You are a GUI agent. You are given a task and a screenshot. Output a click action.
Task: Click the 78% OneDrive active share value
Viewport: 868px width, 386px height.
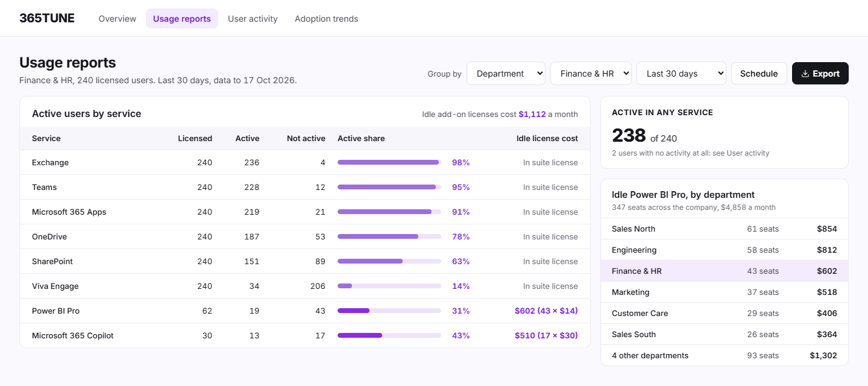tap(461, 236)
